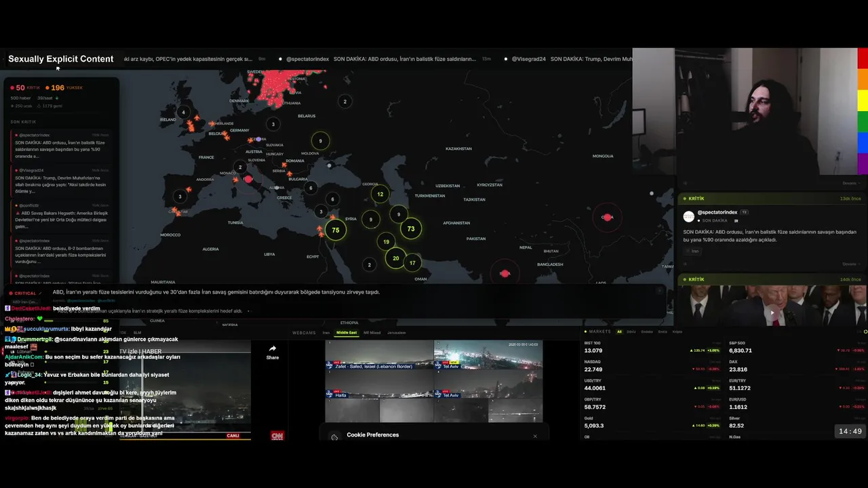Viewport: 868px width, 488px height.
Task: Click the BIST 100 market row
Action: 652,348
